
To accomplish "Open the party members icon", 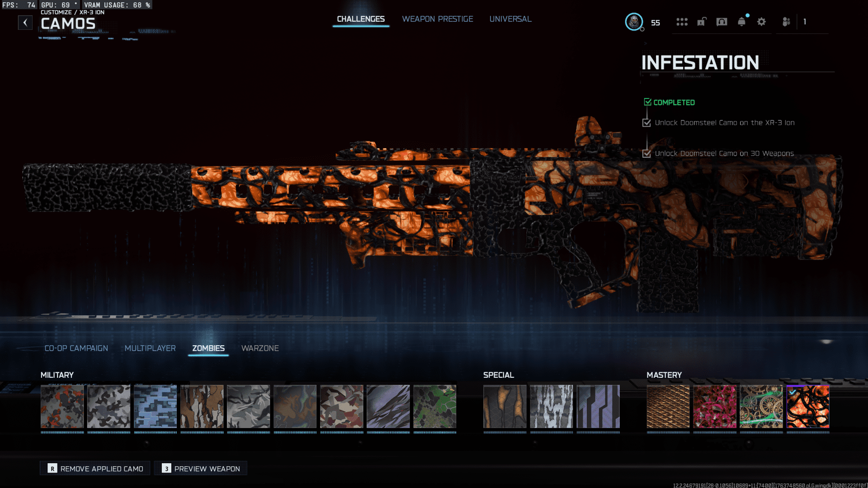I will (x=786, y=22).
